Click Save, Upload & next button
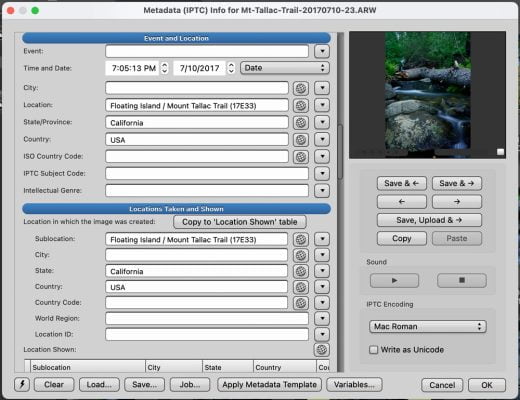 pos(429,220)
